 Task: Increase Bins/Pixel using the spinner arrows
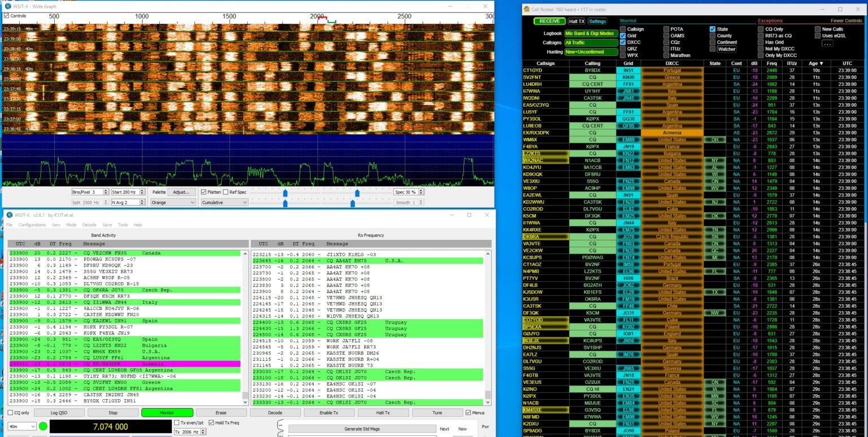click(x=106, y=190)
